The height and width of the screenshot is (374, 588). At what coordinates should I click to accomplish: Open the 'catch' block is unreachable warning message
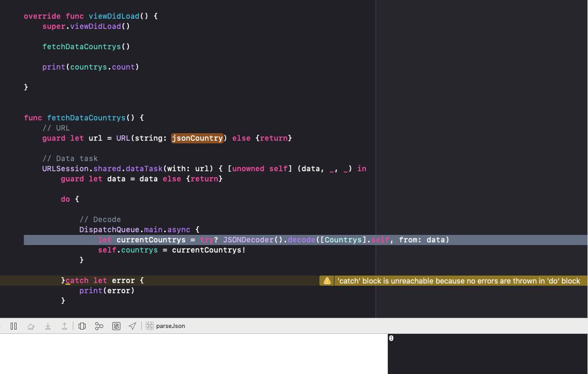[x=459, y=281]
